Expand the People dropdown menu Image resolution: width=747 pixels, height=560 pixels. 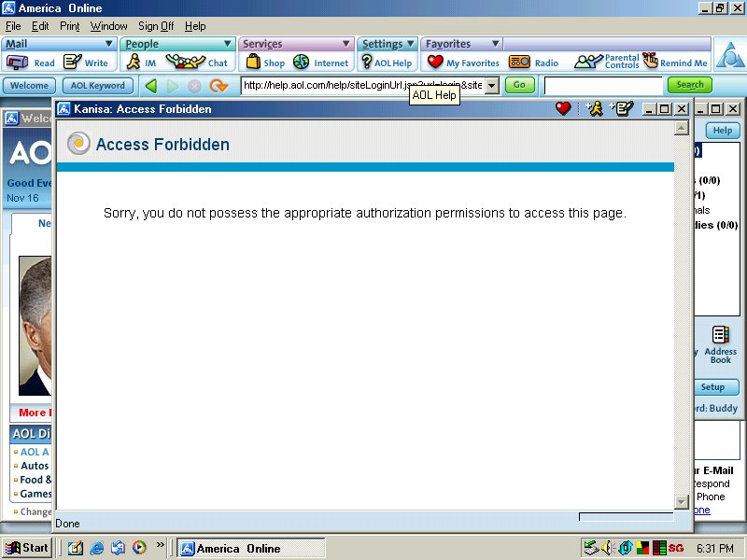tap(228, 44)
